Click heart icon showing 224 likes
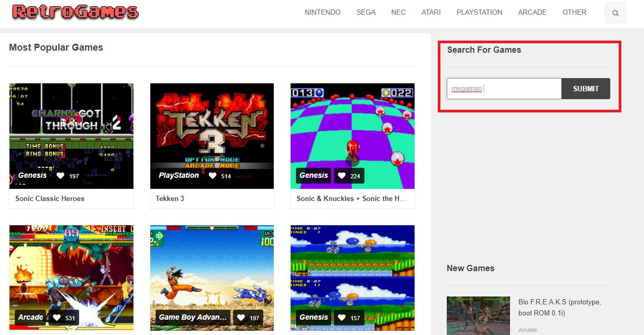Viewport: 644px width, 335px height. point(342,176)
